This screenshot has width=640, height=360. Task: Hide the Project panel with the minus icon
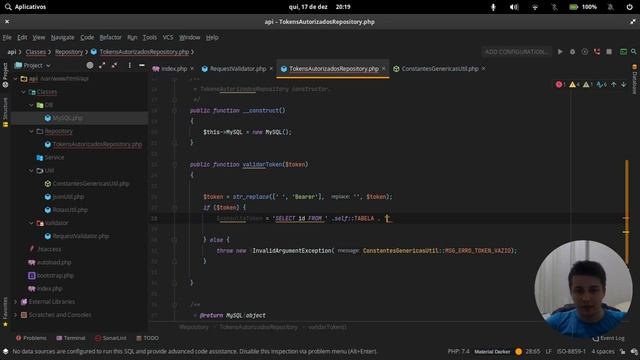[x=142, y=65]
